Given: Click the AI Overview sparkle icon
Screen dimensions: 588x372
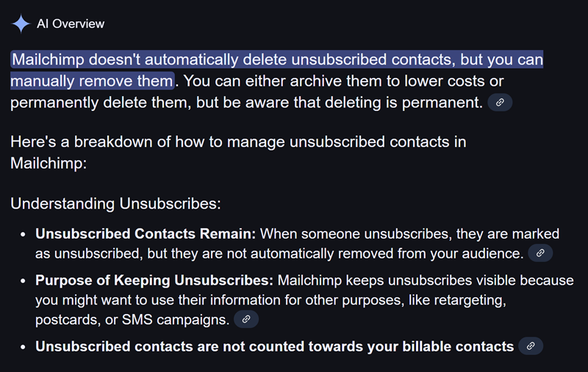Looking at the screenshot, I should [21, 24].
